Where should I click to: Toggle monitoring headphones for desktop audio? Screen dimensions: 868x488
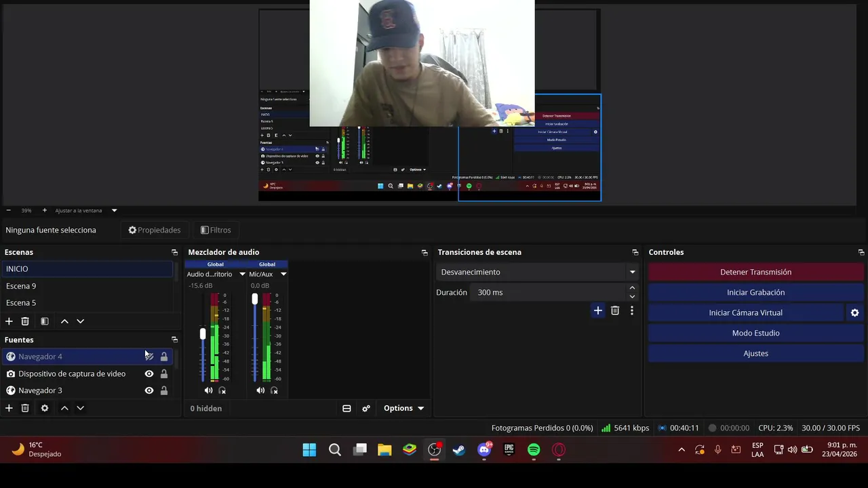click(x=222, y=390)
